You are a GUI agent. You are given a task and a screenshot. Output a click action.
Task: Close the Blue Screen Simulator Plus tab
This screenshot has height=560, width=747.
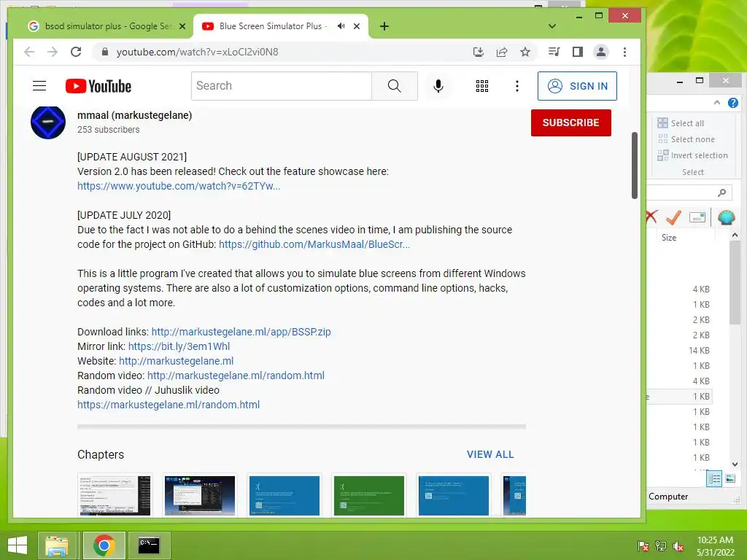click(x=356, y=26)
